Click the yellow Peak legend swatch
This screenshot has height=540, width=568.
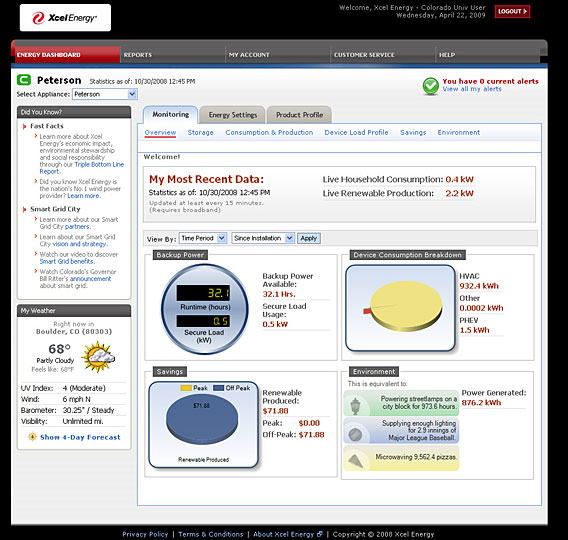pos(186,388)
